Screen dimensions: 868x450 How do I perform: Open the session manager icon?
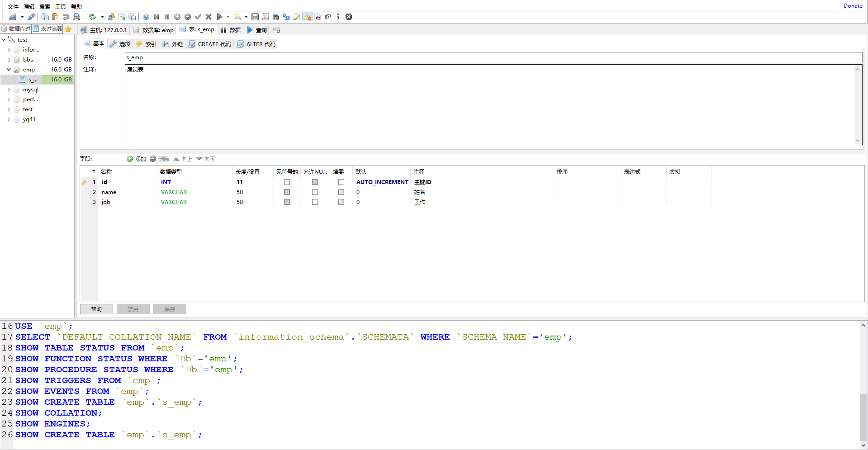[x=12, y=17]
